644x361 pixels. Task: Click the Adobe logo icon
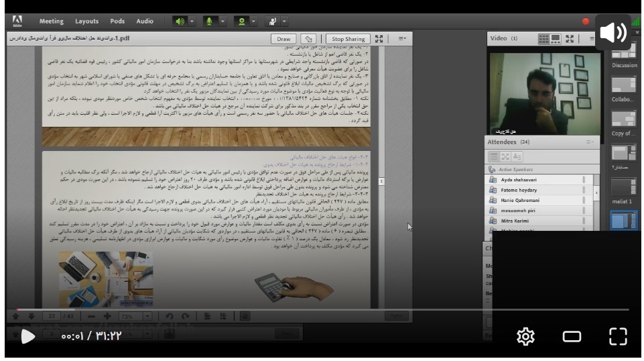(x=17, y=21)
